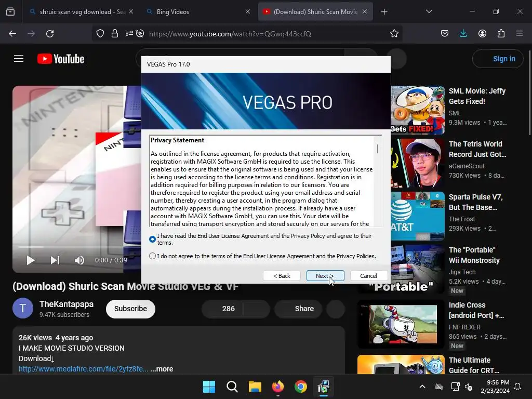This screenshot has width=532, height=399.
Task: Click TheKantapapa channel name
Action: click(66, 304)
